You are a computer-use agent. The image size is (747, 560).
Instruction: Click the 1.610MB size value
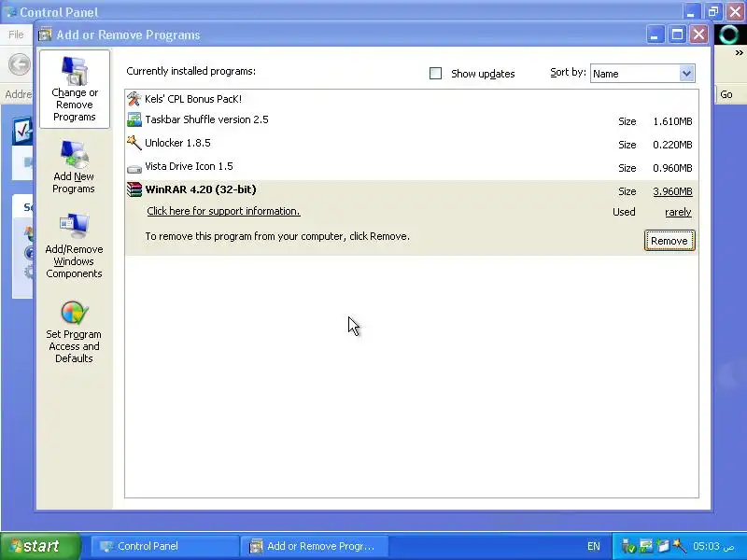pyautogui.click(x=672, y=121)
